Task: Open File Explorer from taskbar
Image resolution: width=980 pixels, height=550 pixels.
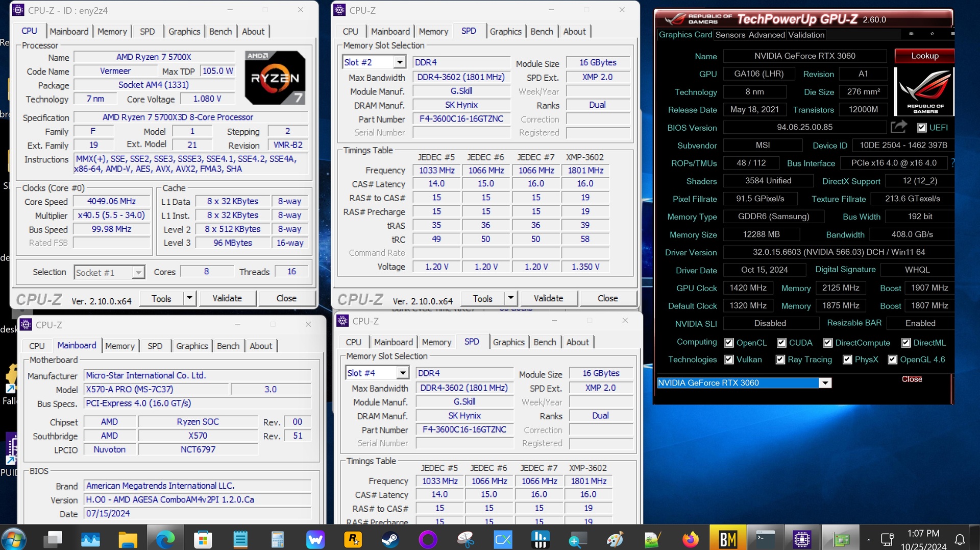Action: click(x=128, y=539)
